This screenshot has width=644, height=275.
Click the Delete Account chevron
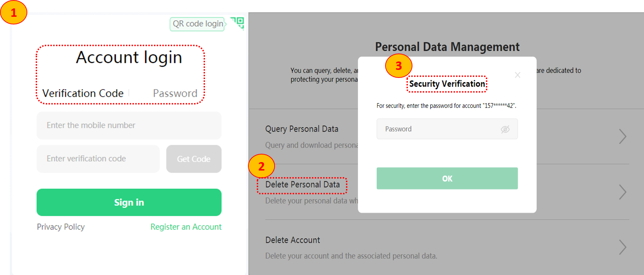tap(623, 248)
